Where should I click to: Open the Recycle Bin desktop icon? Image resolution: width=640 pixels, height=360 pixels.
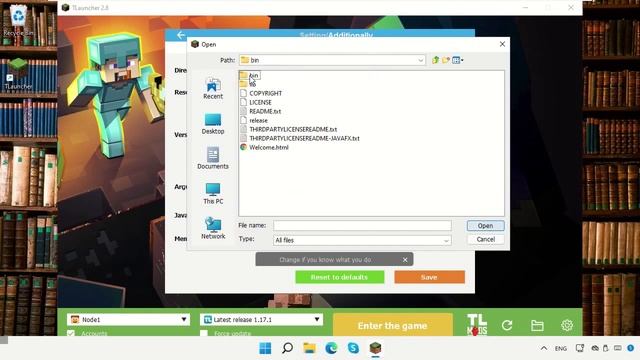tap(18, 20)
